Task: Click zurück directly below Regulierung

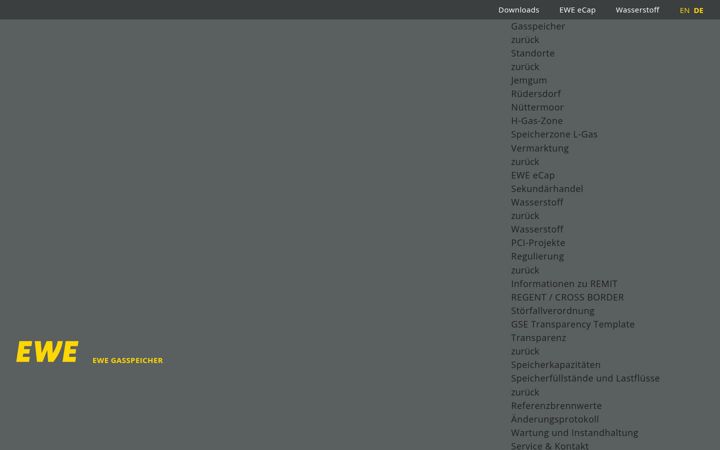Action: point(525,270)
